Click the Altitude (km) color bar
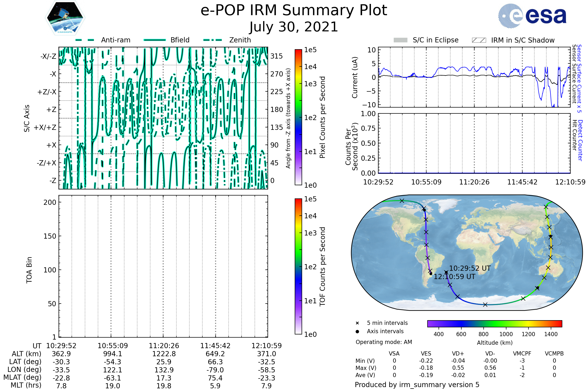 [494, 323]
